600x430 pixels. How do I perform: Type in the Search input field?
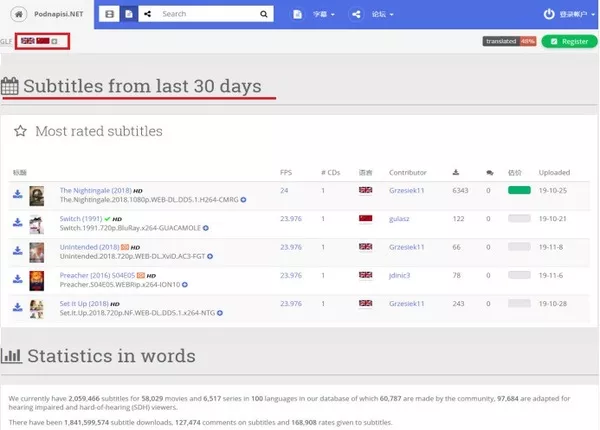tap(205, 14)
